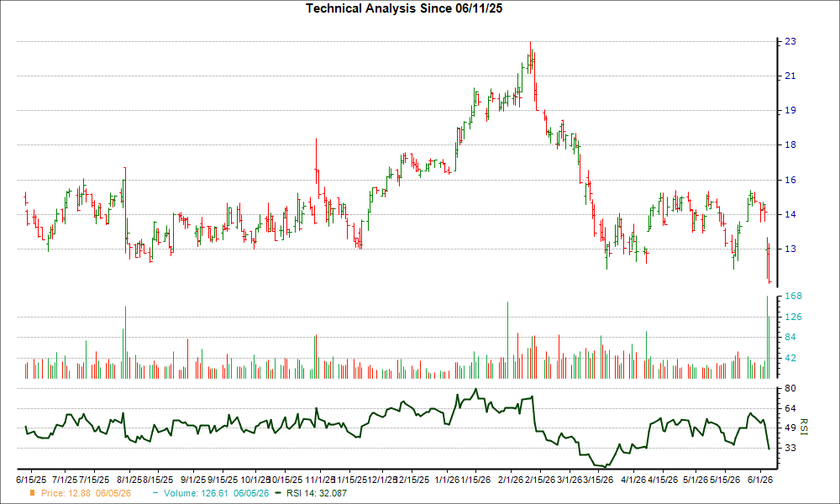Click the date label 2/15/26
Viewport: 840px width, 504px height.
pos(540,480)
